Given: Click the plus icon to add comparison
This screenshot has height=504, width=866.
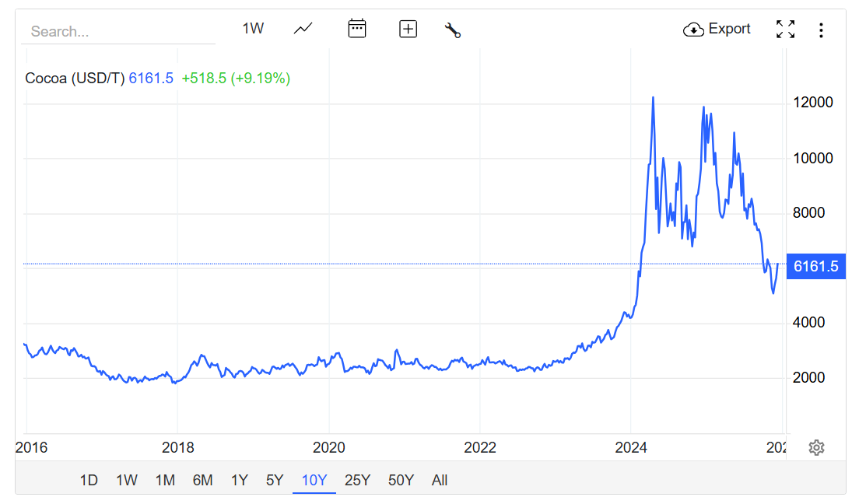Looking at the screenshot, I should click(x=408, y=30).
